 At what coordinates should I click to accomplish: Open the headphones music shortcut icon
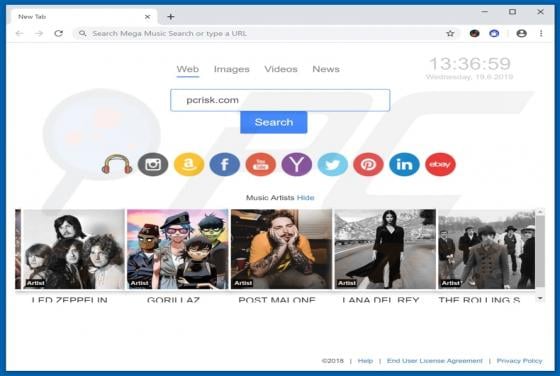[x=117, y=164]
